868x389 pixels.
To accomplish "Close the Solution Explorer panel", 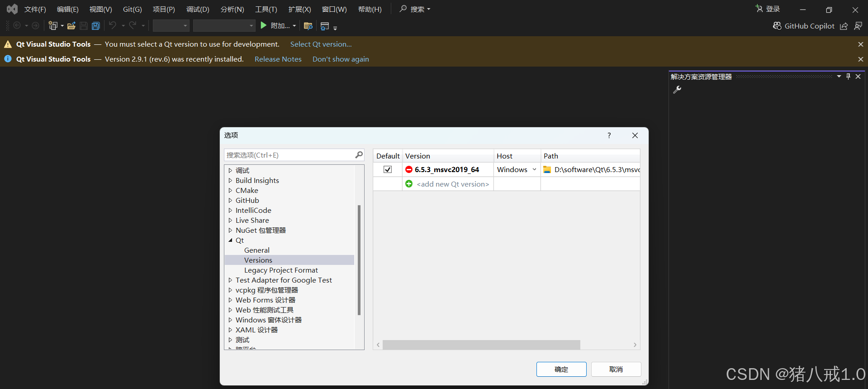I will (x=858, y=77).
